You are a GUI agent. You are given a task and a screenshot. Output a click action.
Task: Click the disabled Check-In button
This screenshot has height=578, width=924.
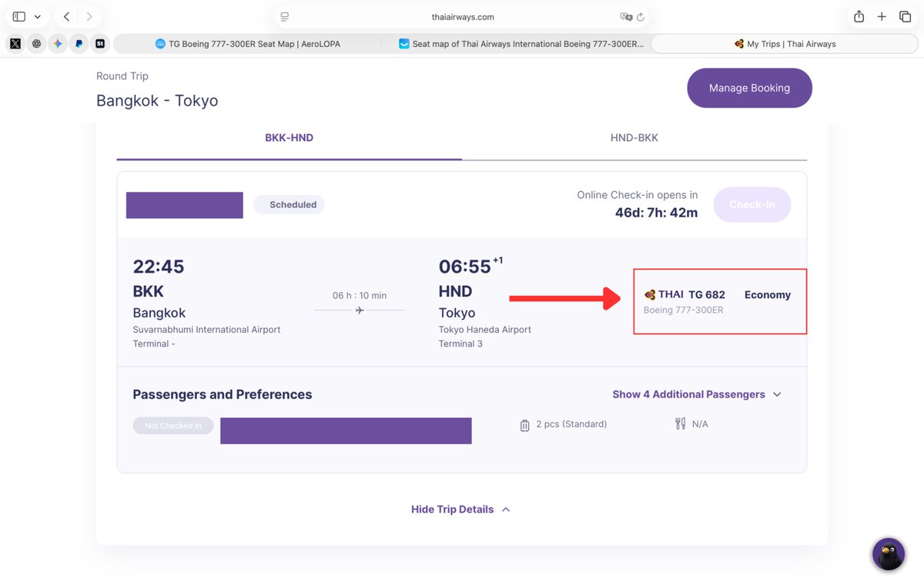point(752,204)
